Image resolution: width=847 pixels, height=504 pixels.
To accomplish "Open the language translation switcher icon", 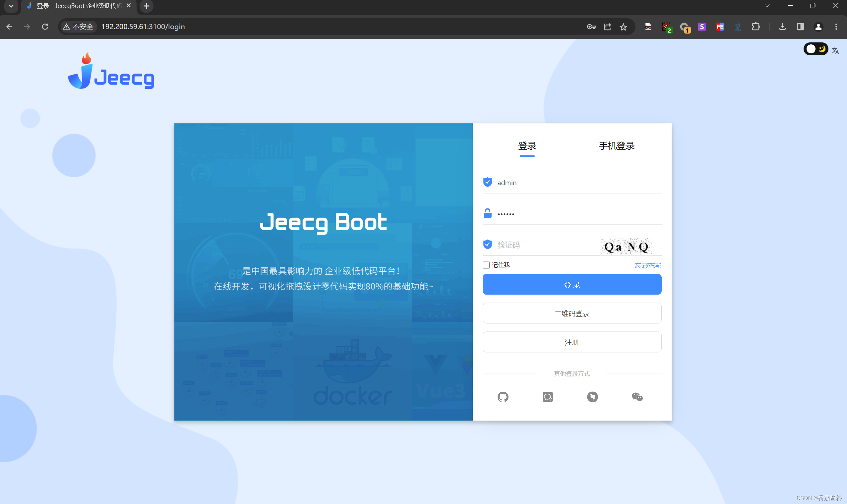I will click(x=835, y=51).
